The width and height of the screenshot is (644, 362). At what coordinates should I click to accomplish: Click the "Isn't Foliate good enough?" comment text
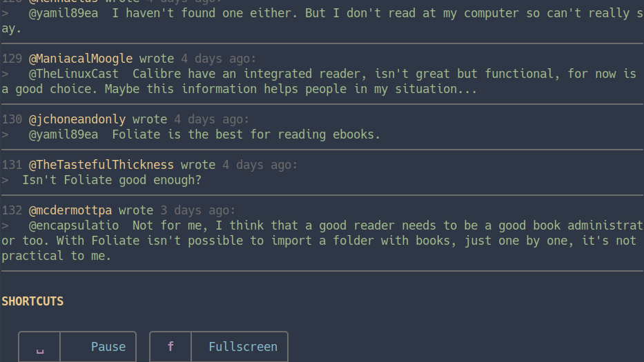click(x=112, y=180)
